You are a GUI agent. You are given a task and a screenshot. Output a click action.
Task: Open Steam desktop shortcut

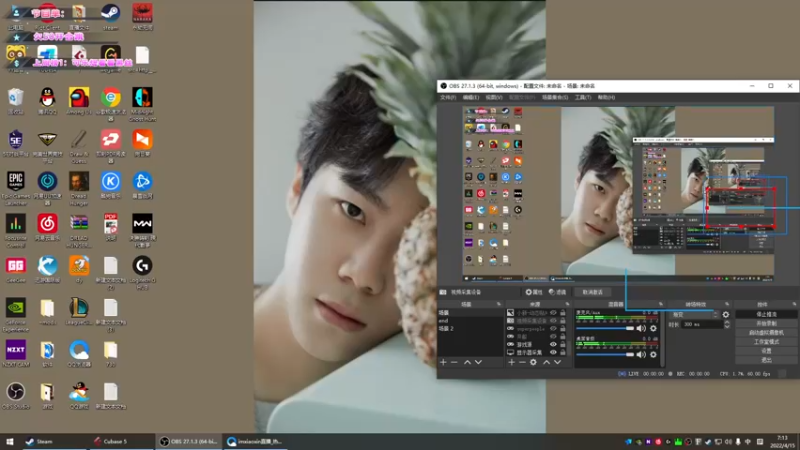pyautogui.click(x=110, y=16)
